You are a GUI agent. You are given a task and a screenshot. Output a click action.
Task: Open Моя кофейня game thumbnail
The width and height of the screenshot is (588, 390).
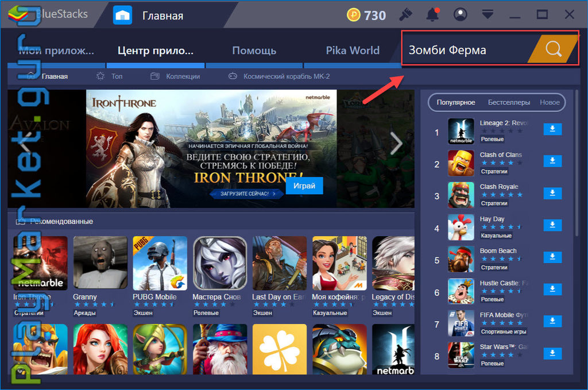pyautogui.click(x=339, y=263)
